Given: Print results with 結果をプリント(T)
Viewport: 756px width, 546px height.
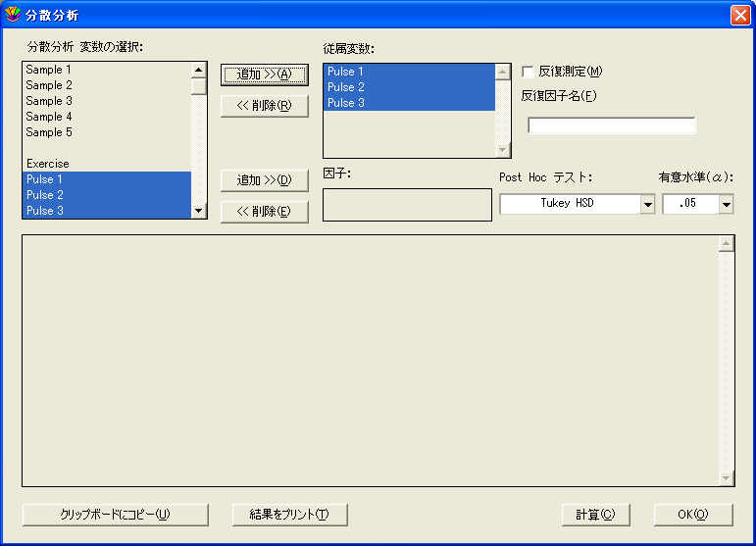Looking at the screenshot, I should tap(290, 515).
